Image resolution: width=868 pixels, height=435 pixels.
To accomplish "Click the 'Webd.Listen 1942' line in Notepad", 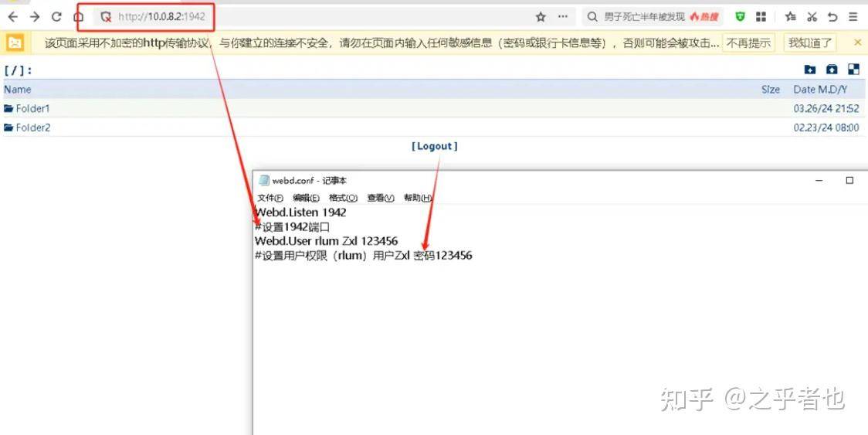I will coord(300,212).
